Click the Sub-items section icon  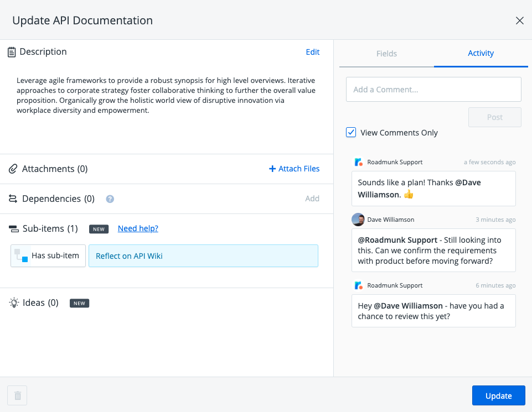click(13, 229)
